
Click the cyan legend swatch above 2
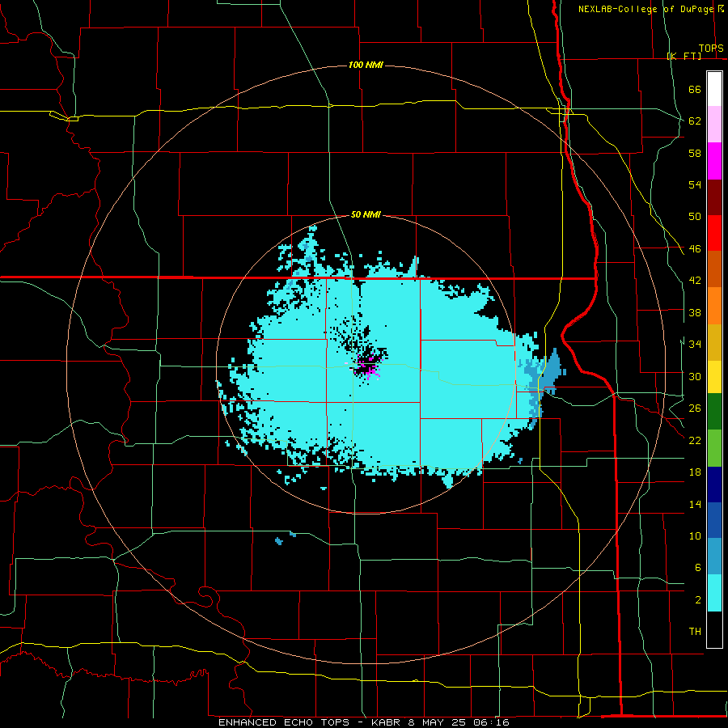(x=714, y=593)
